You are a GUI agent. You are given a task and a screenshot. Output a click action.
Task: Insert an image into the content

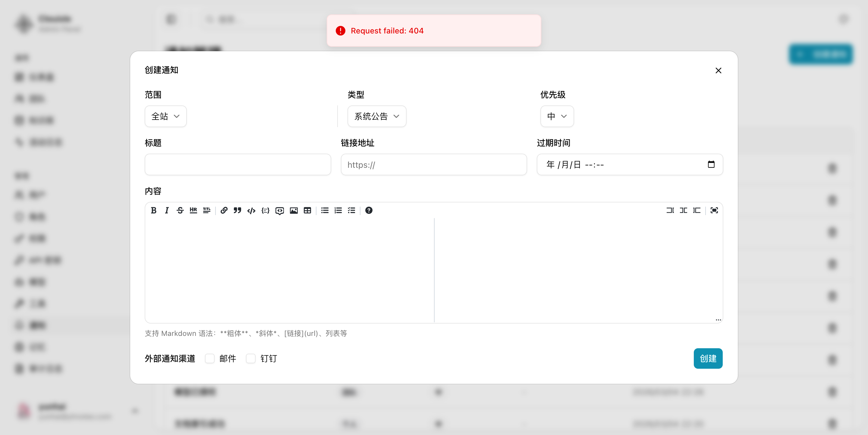294,211
